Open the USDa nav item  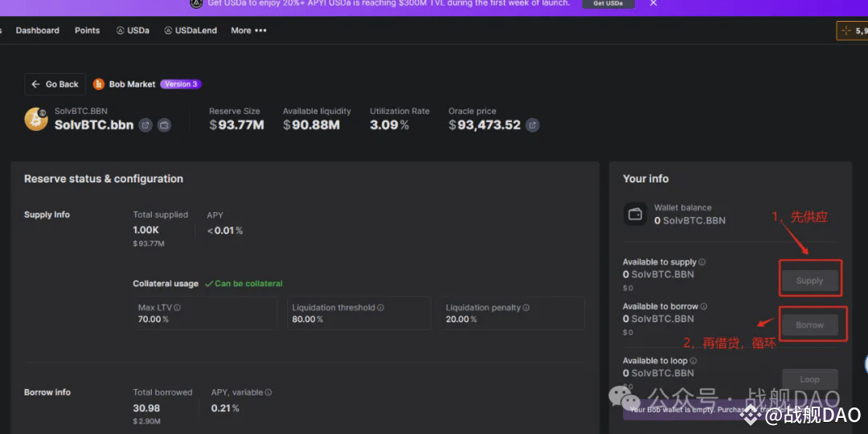pyautogui.click(x=133, y=31)
